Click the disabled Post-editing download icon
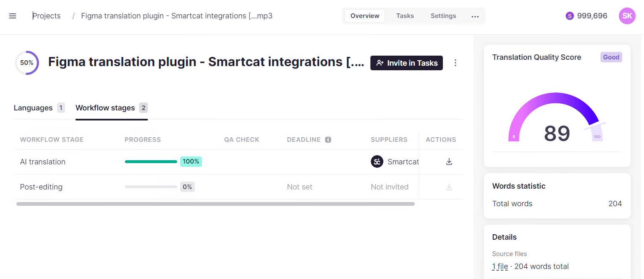 (449, 187)
